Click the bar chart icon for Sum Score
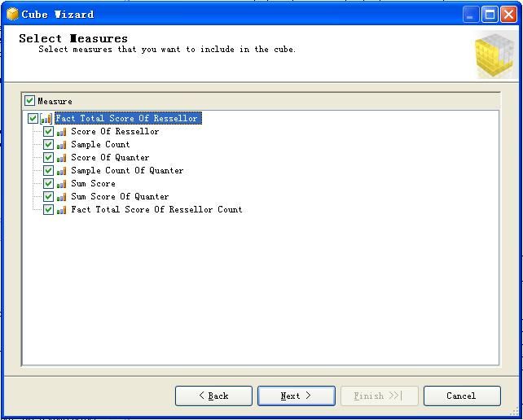This screenshot has width=523, height=420. click(61, 184)
